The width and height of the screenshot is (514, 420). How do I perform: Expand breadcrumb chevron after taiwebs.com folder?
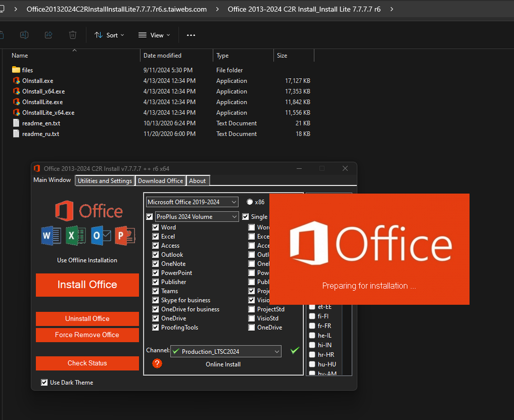(x=217, y=9)
